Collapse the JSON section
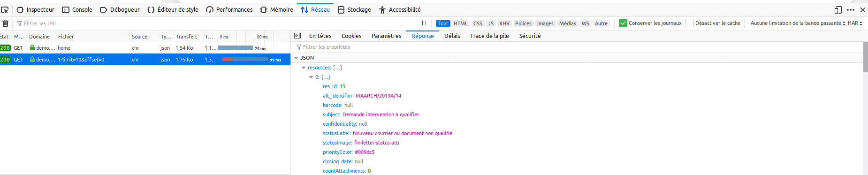The width and height of the screenshot is (868, 175). [x=296, y=58]
